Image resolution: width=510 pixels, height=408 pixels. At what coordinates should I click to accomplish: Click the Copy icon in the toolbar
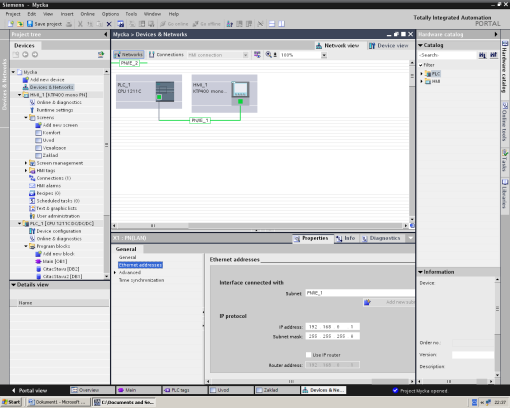tap(90, 24)
